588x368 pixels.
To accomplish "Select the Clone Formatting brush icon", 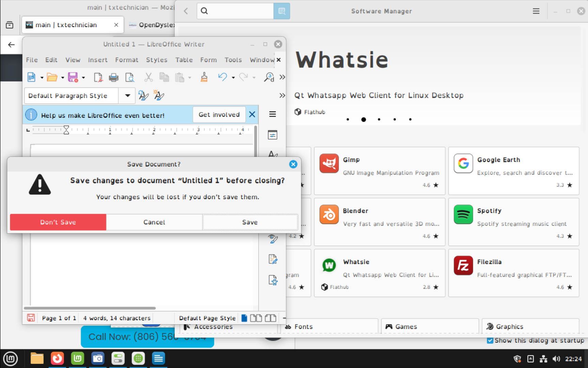I will point(204,77).
